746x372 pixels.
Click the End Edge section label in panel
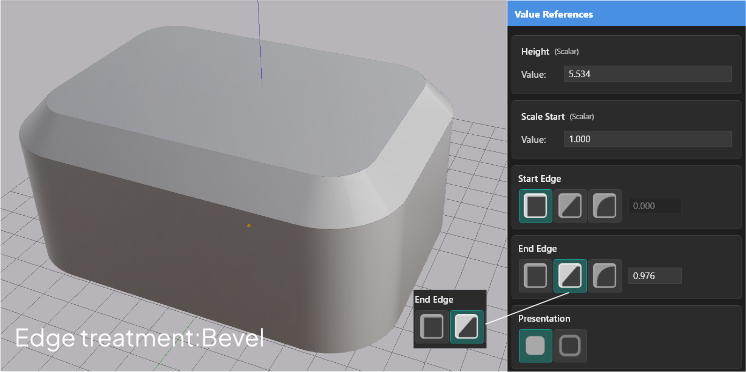pos(538,249)
